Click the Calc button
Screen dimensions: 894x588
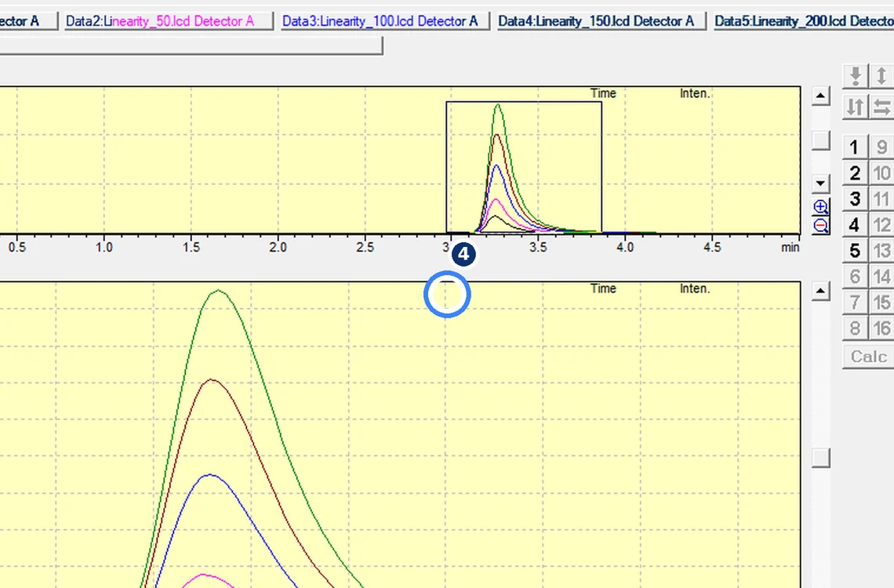(x=868, y=357)
